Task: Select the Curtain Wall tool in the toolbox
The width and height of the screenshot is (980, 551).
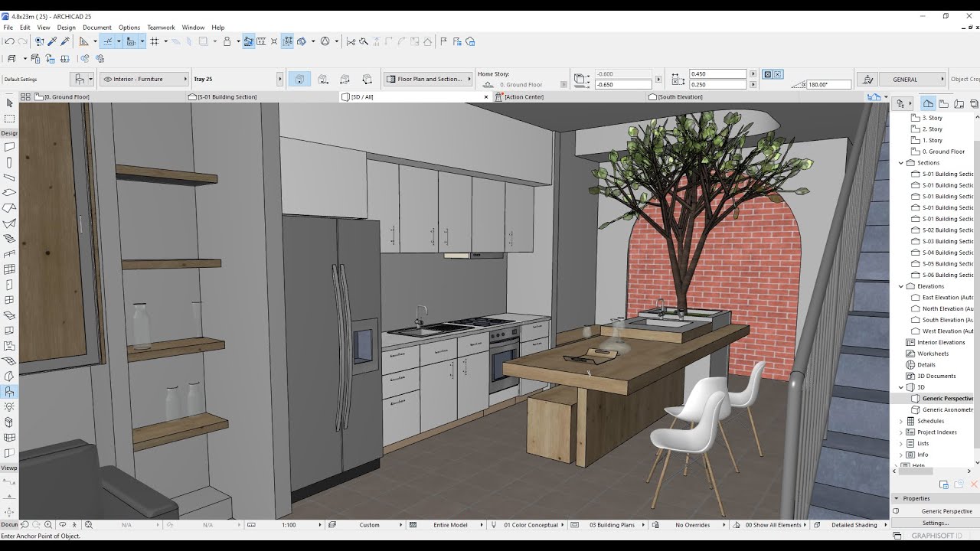Action: [x=9, y=269]
